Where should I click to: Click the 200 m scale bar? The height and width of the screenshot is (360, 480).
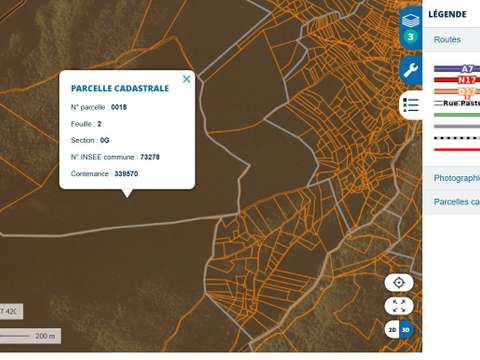(30, 336)
